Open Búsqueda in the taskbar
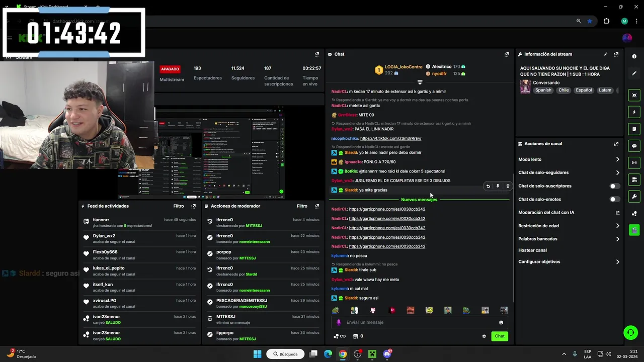This screenshot has height=362, width=644. pyautogui.click(x=285, y=354)
